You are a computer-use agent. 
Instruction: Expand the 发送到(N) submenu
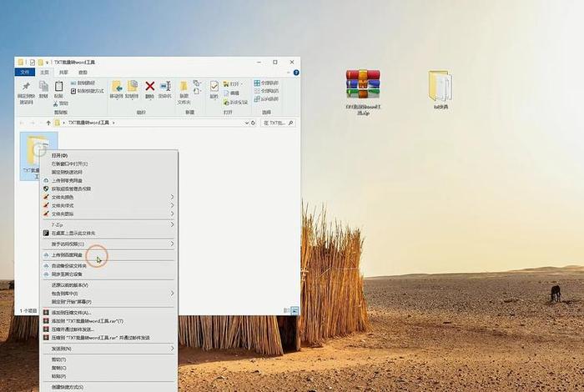pyautogui.click(x=173, y=349)
